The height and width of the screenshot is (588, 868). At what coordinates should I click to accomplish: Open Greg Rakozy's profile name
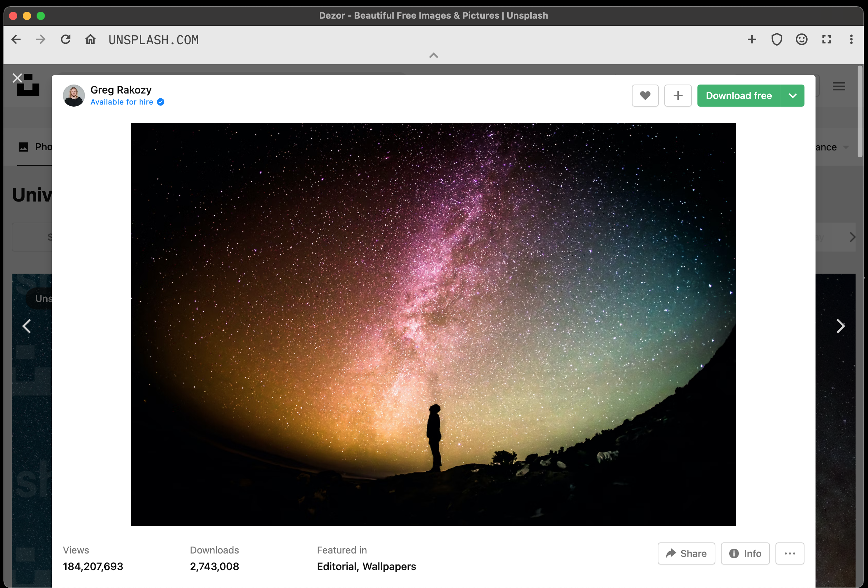pos(120,90)
